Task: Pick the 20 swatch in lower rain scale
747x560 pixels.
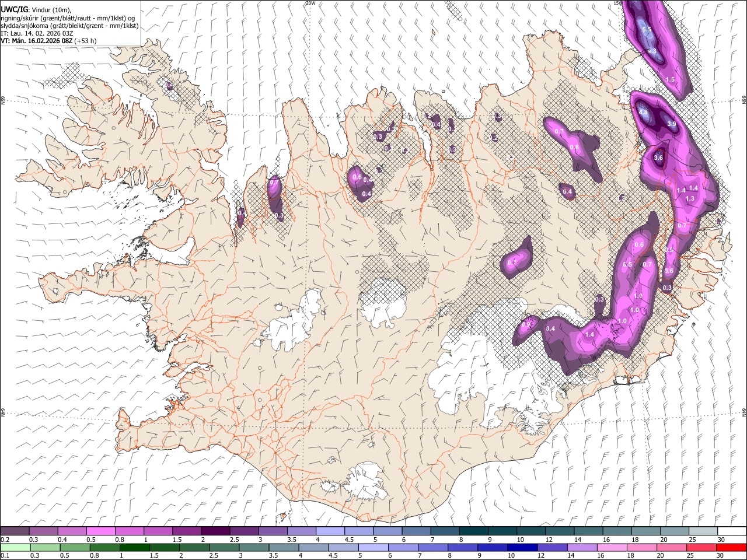Action: tap(672, 547)
